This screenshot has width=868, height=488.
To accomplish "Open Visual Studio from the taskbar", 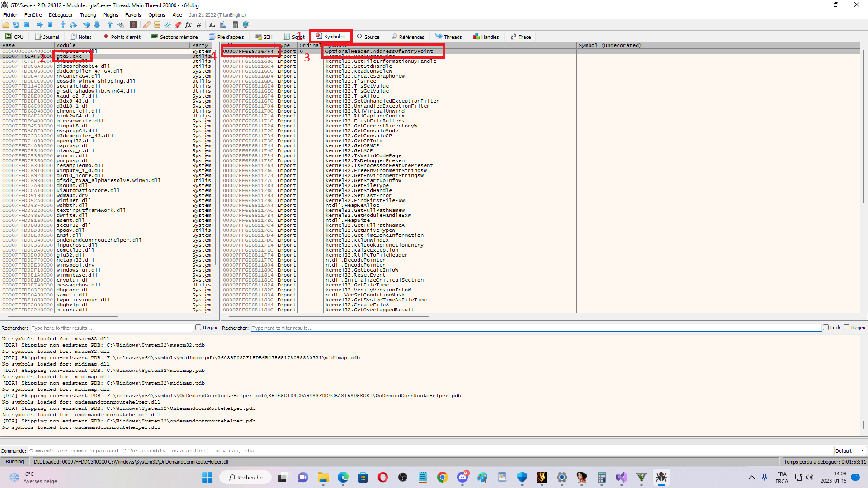I will 621,477.
